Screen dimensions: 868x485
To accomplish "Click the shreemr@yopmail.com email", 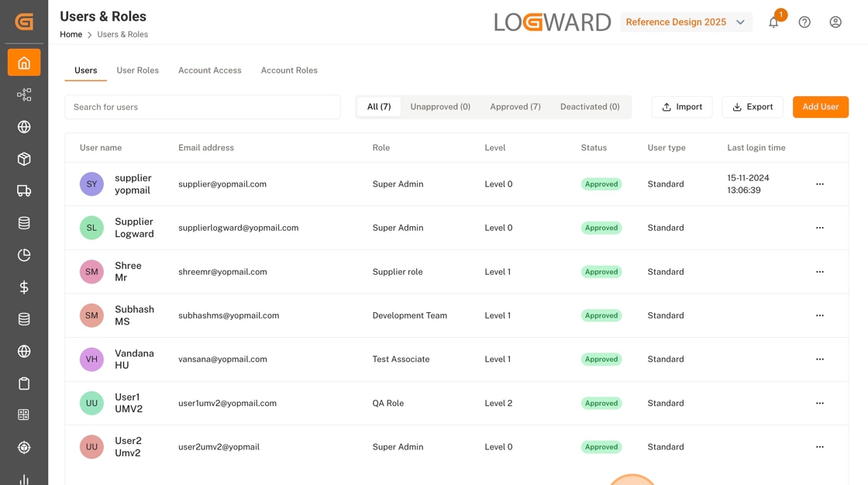I will click(222, 272).
